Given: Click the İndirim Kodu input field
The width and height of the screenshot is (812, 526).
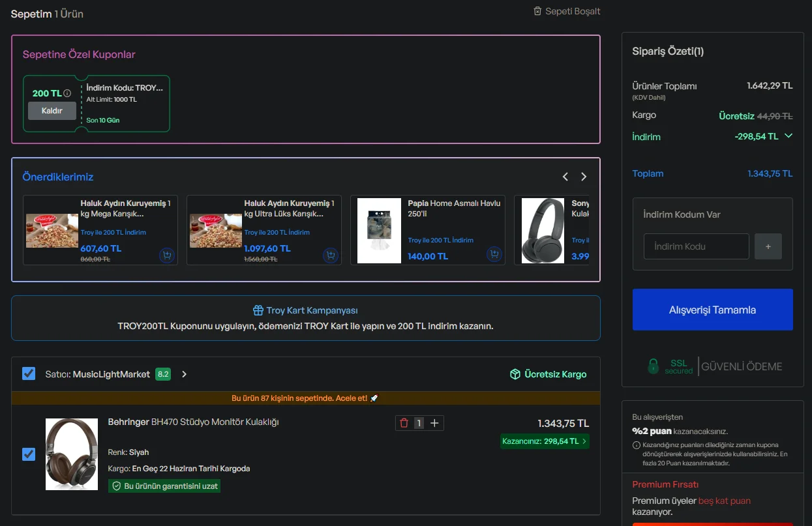Looking at the screenshot, I should coord(697,246).
